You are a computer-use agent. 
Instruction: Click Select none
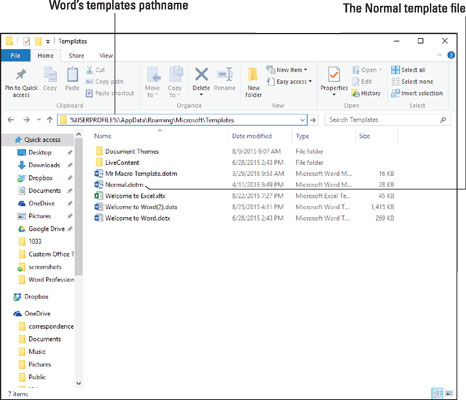(x=412, y=82)
